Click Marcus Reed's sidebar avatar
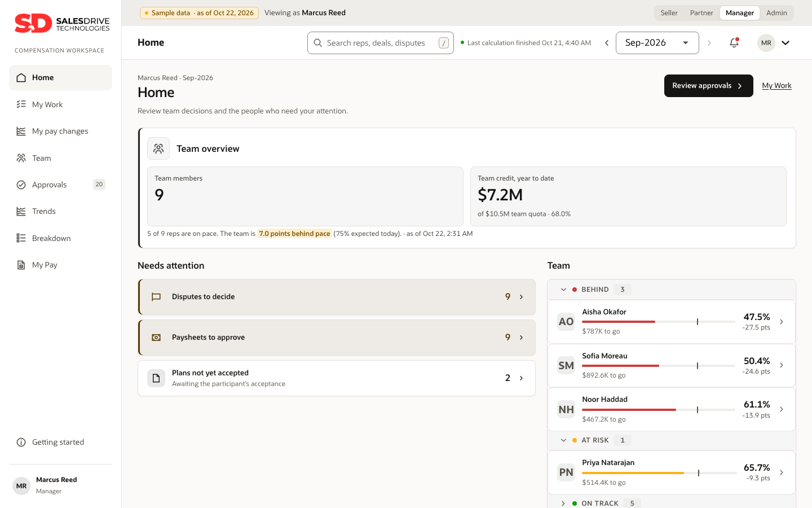Viewport: 812px width, 508px height. point(21,486)
